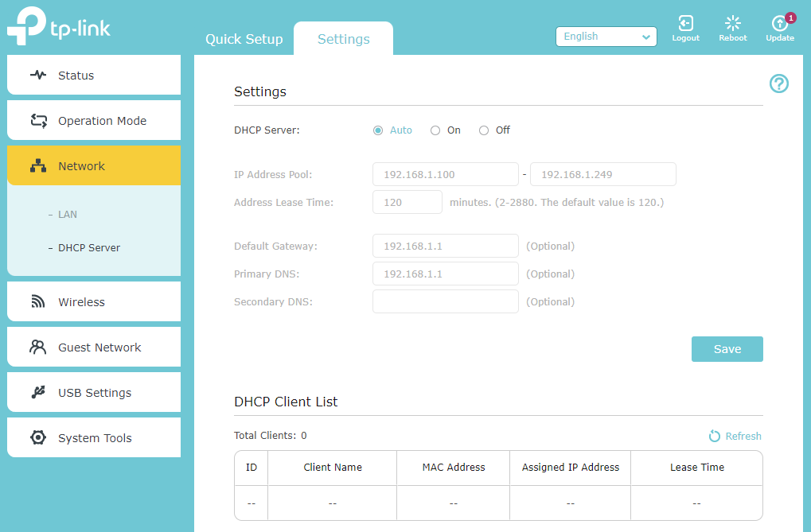Click the Update icon
This screenshot has height=532, width=811.
[x=779, y=24]
